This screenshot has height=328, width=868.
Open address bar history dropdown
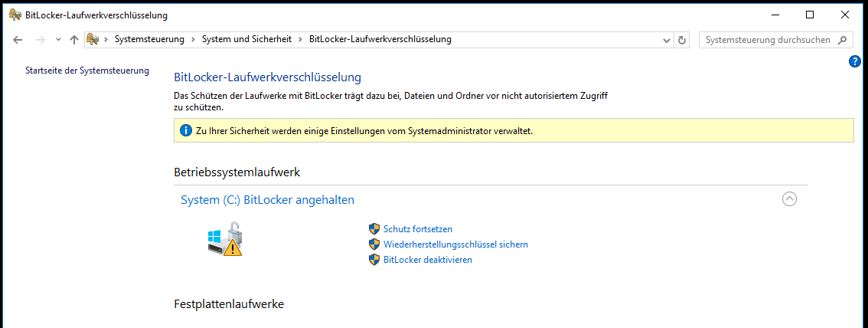pos(667,40)
